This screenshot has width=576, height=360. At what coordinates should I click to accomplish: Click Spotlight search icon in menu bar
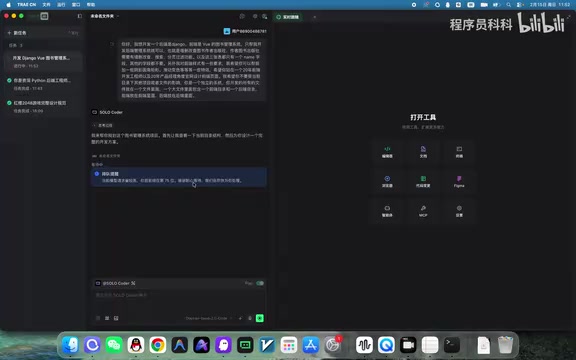coord(508,5)
